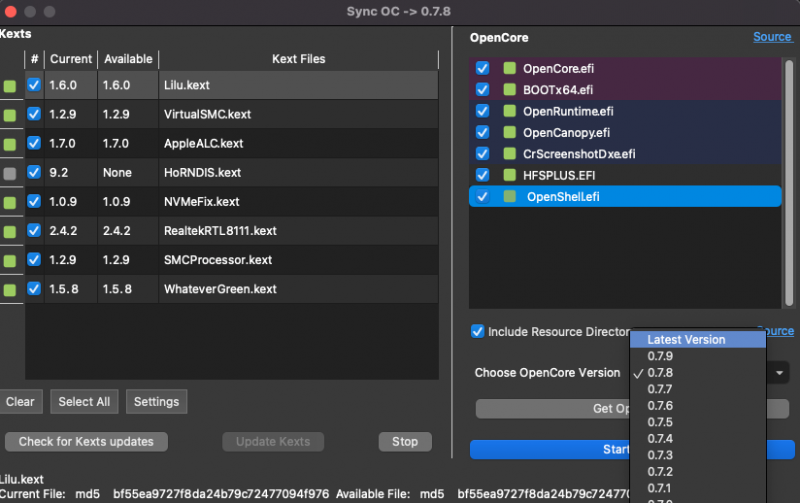Click green status square beside WhateverGreen.kext
800x503 pixels.
pos(10,290)
